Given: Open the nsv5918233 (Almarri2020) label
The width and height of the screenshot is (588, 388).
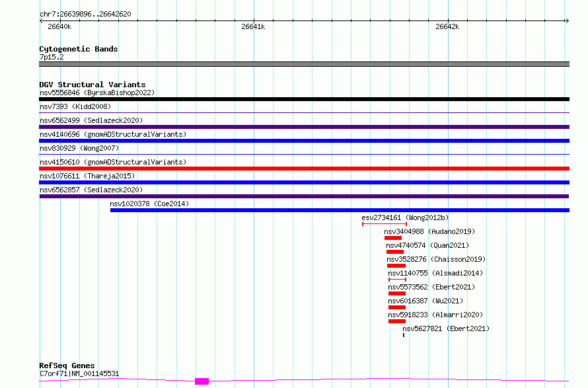Looking at the screenshot, I should [x=435, y=315].
